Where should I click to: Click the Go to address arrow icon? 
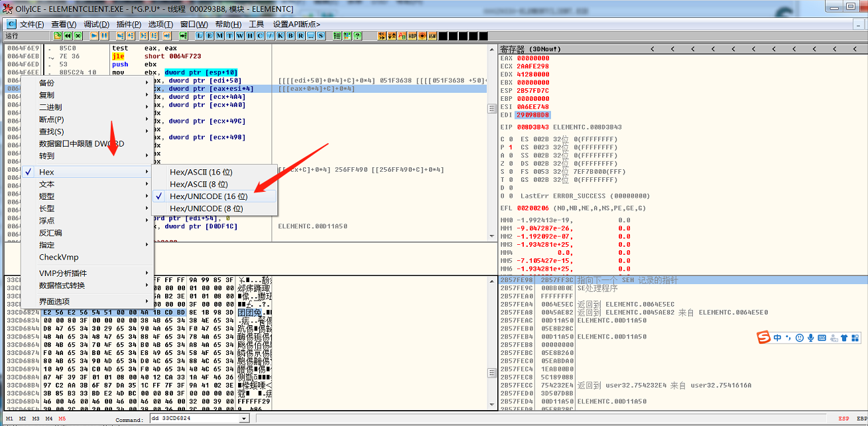(x=183, y=35)
